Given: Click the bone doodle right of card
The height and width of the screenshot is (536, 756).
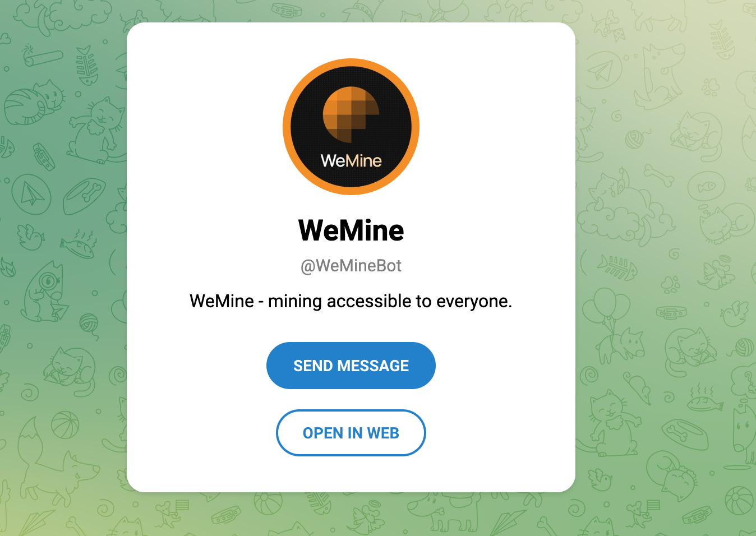Looking at the screenshot, I should [659, 175].
